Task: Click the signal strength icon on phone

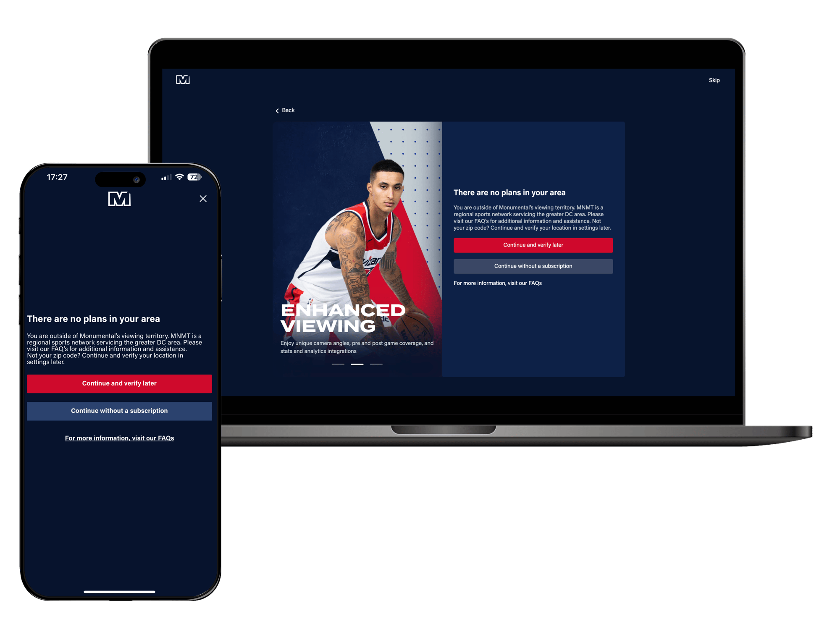Action: coord(163,176)
